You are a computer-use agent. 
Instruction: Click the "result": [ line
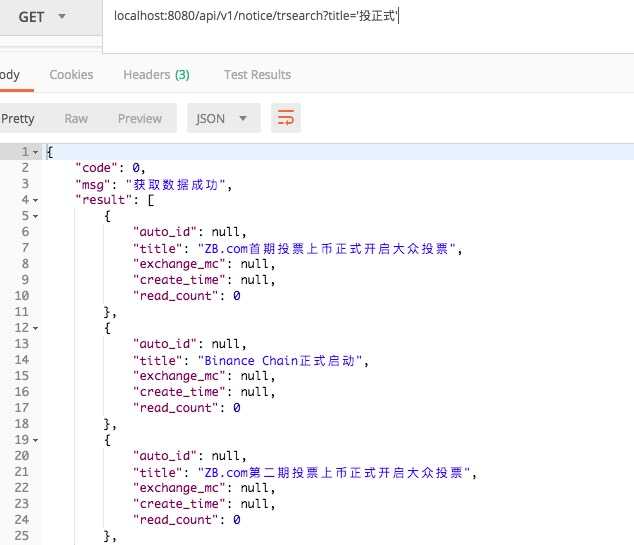[x=115, y=200]
